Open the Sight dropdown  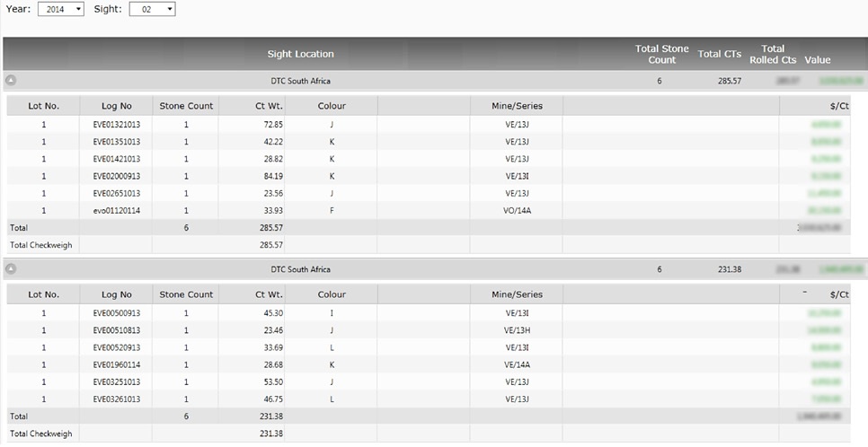152,9
